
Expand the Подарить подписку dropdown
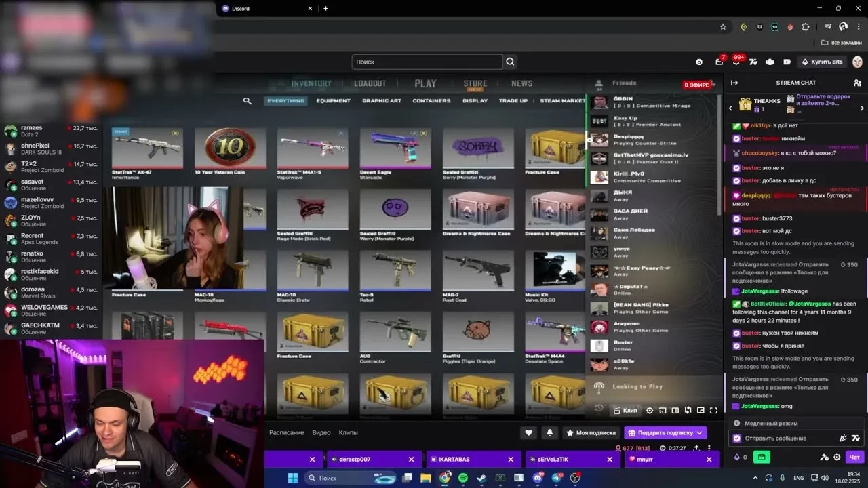(699, 432)
